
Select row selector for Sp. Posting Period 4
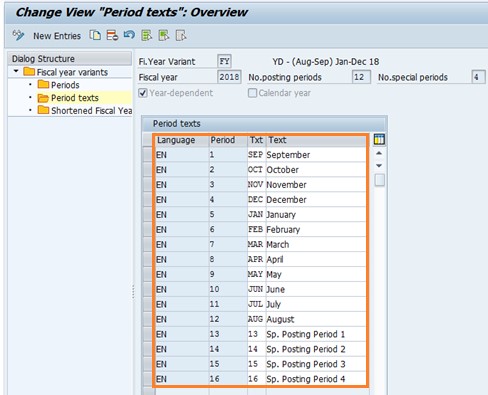148,379
